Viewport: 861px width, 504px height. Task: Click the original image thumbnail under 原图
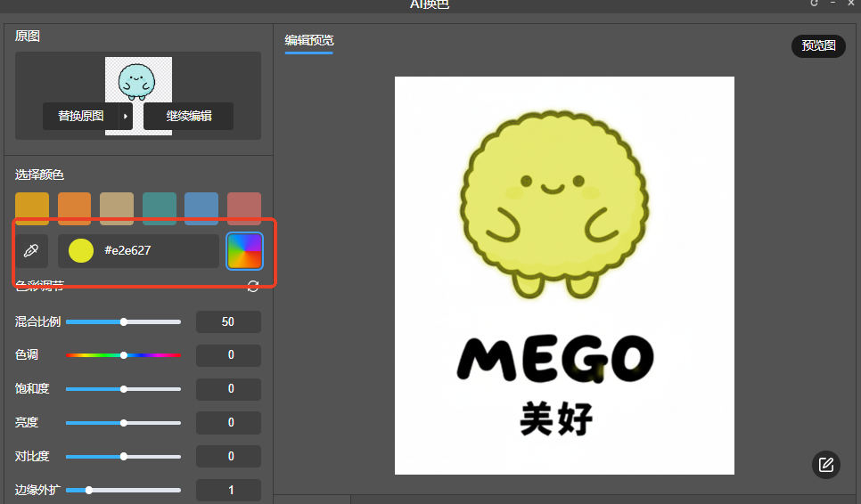click(138, 80)
